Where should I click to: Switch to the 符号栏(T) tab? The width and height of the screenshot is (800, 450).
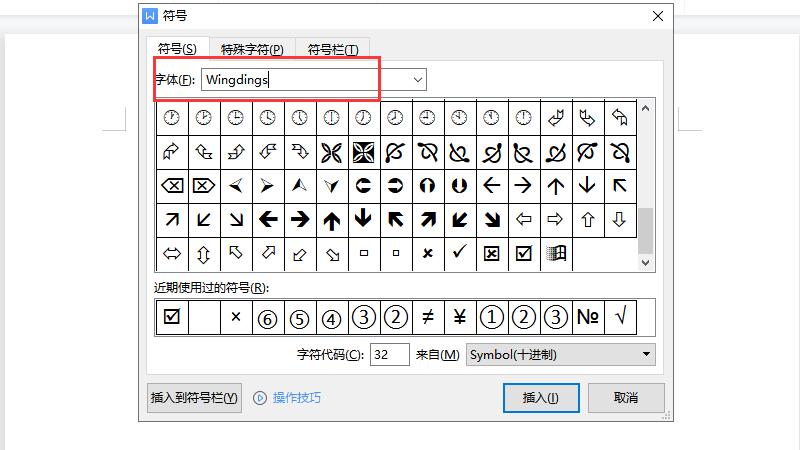click(x=333, y=49)
